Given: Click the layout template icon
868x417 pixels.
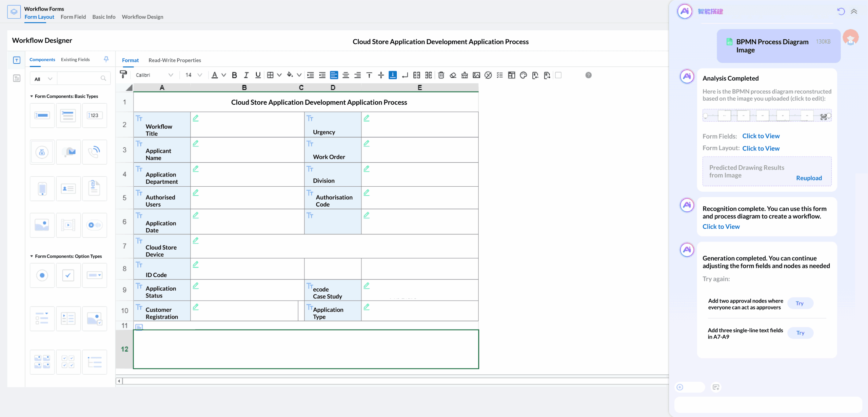Looking at the screenshot, I should pos(512,75).
